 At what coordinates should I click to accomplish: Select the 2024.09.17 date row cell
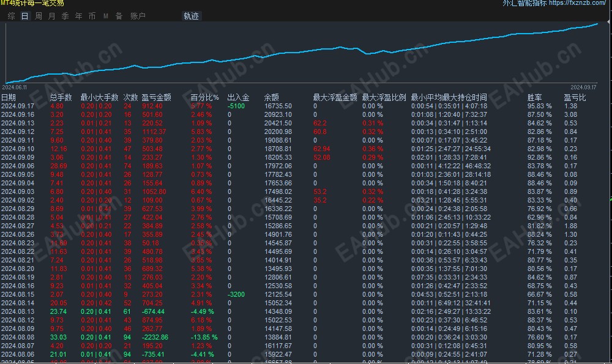click(x=18, y=106)
